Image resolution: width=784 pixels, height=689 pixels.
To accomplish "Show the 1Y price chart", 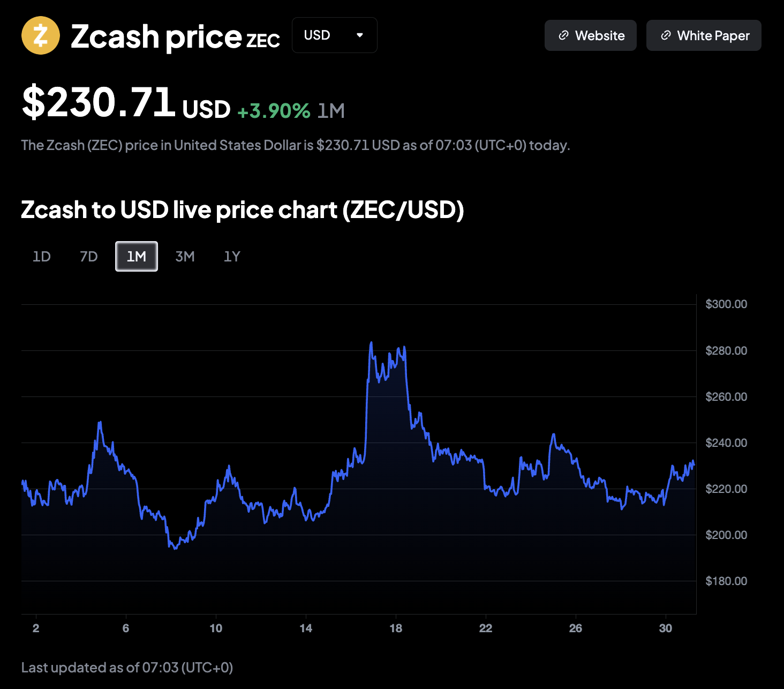I will [x=232, y=257].
